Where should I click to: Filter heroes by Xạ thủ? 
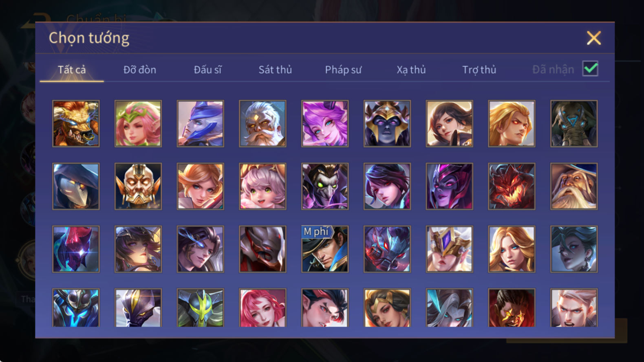pos(411,70)
